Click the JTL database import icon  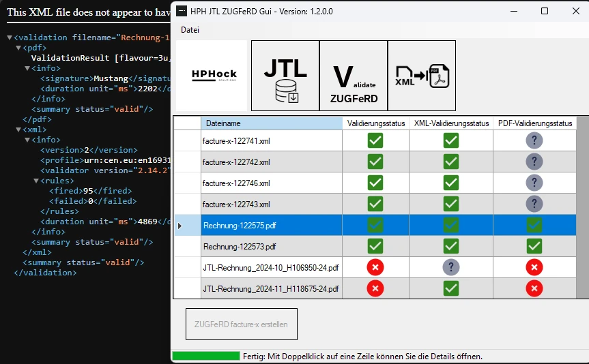285,76
